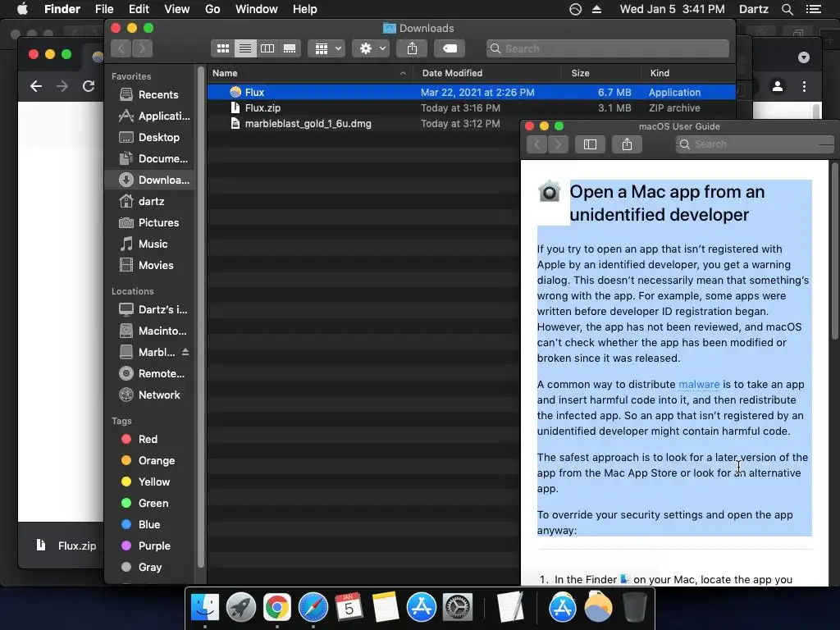The height and width of the screenshot is (630, 840).
Task: Go forward in Finder Downloads window
Action: (x=142, y=48)
